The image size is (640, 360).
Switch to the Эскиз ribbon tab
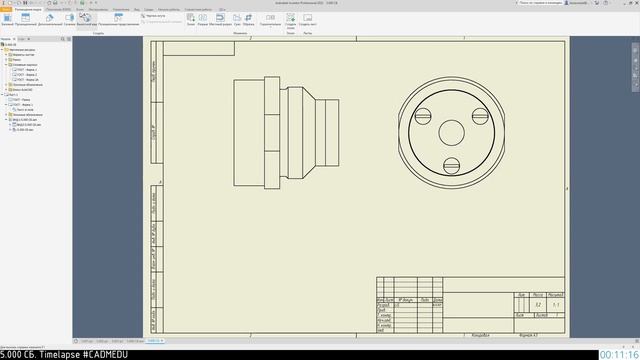coord(80,9)
